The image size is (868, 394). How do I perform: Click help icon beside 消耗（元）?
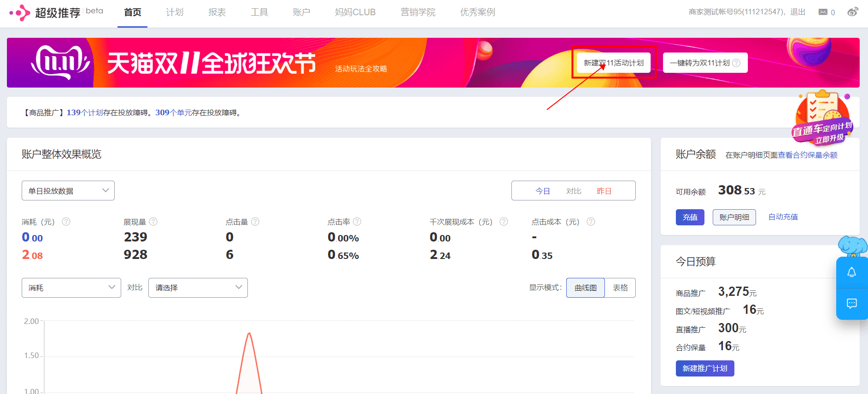pyautogui.click(x=66, y=222)
